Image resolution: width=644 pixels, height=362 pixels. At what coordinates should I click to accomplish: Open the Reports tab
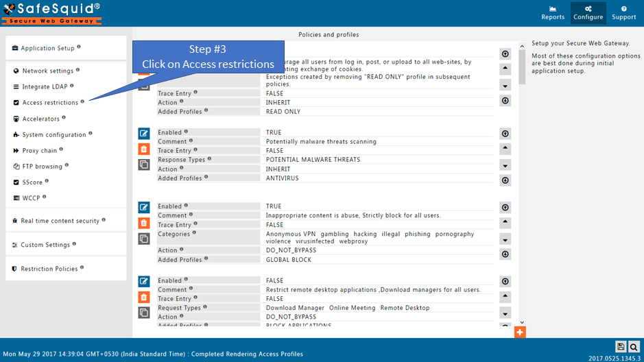[553, 13]
